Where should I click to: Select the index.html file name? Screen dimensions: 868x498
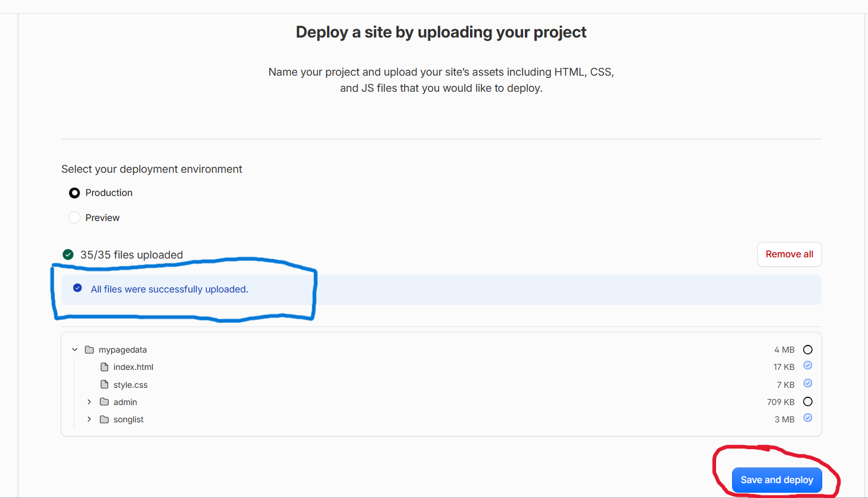tap(133, 367)
